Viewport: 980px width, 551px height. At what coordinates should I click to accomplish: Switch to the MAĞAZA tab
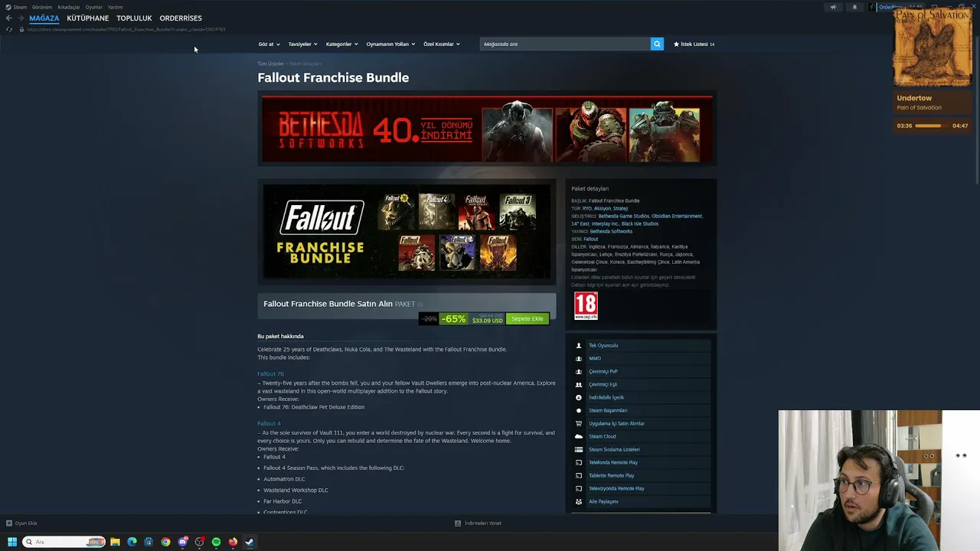coord(44,18)
